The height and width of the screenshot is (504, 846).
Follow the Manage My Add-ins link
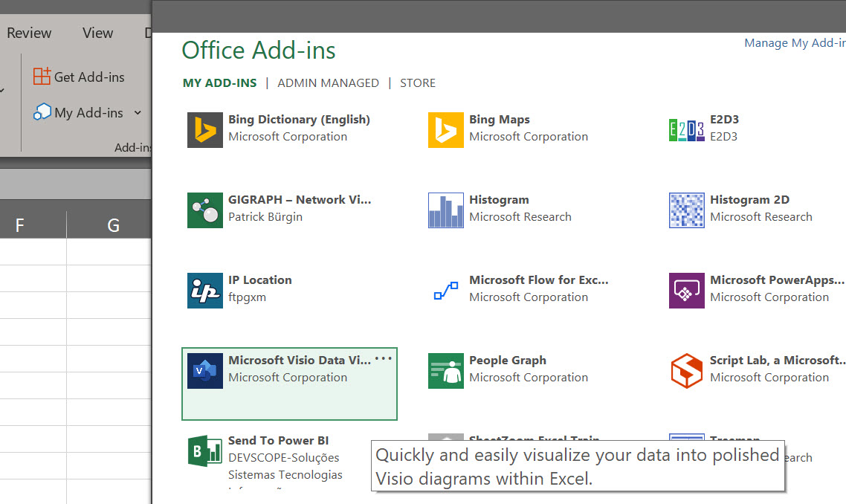(795, 43)
